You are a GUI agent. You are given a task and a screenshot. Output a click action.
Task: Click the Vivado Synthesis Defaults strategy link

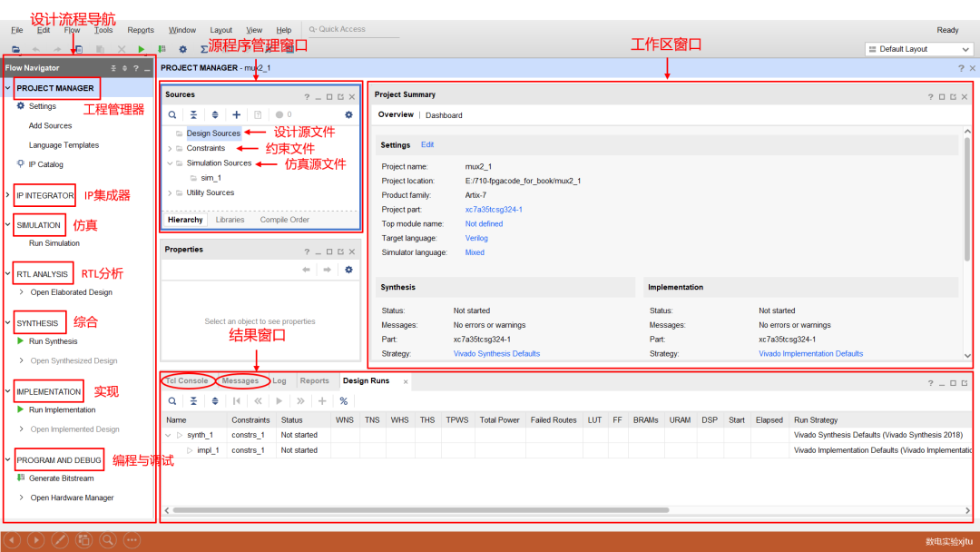pyautogui.click(x=496, y=354)
